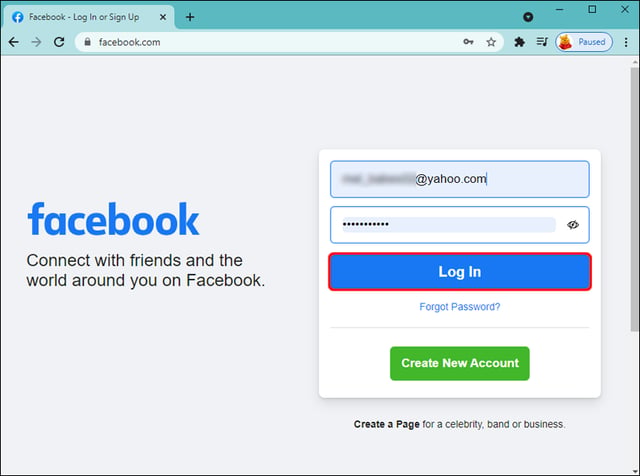Open the circular dropdown icon in title bar
640x476 pixels.
coord(528,17)
